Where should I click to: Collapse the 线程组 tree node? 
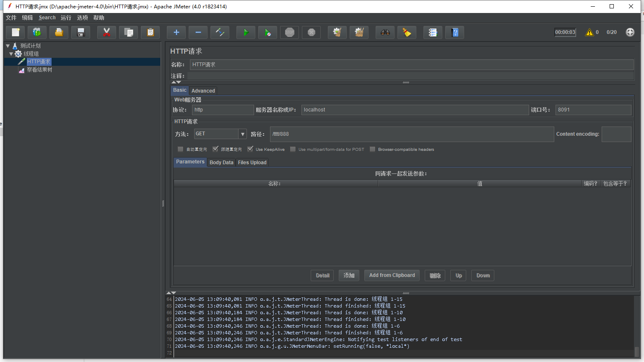click(x=11, y=54)
